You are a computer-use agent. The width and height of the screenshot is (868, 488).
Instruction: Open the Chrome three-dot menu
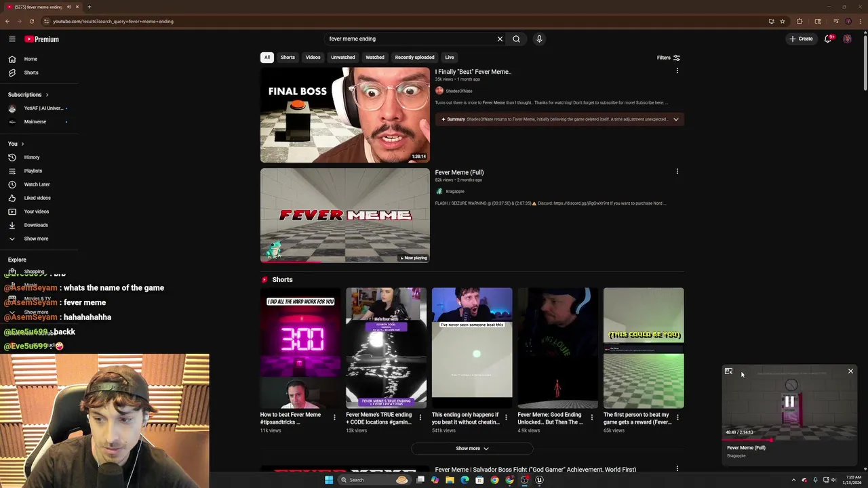[x=859, y=21]
